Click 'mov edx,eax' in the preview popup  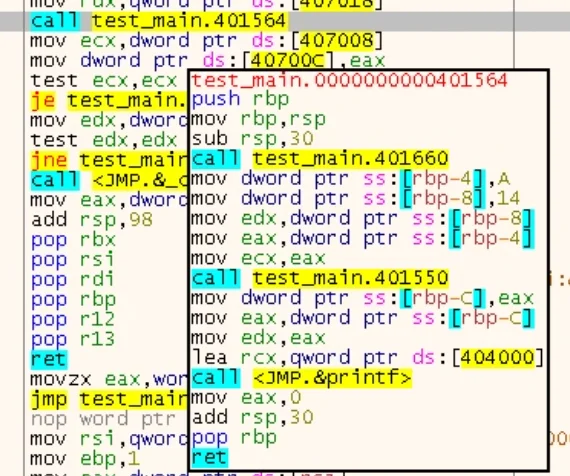[258, 338]
